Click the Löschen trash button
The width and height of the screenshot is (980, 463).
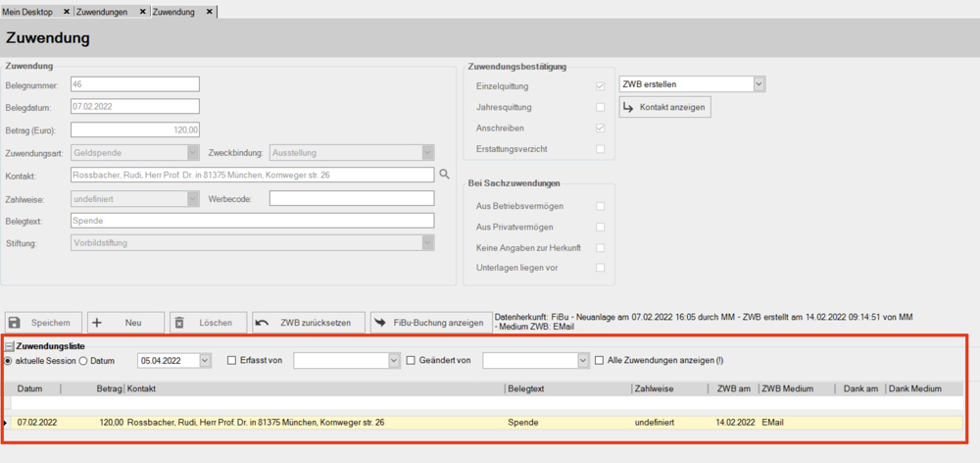206,323
